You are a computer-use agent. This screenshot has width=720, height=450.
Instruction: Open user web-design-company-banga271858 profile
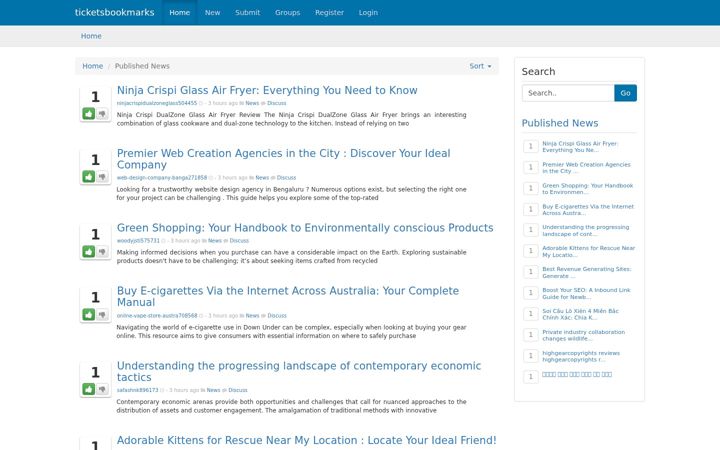point(162,178)
